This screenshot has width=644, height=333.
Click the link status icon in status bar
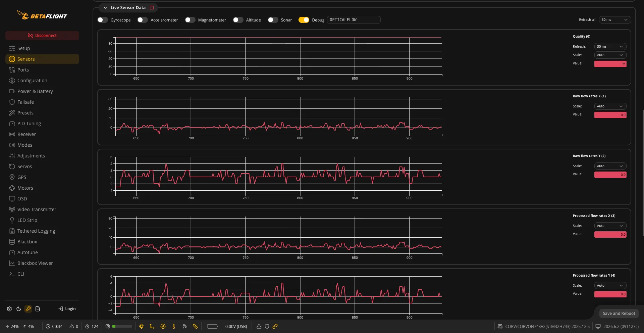tap(275, 326)
